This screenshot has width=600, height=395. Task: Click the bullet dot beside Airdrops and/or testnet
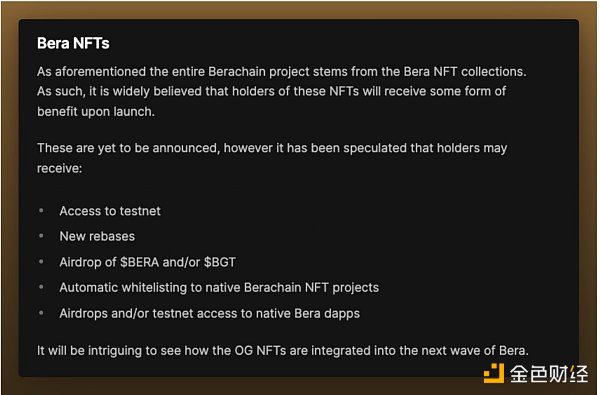pos(41,313)
